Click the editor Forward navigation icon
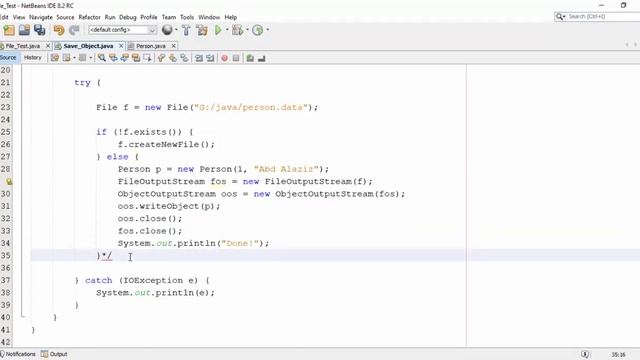640x360 pixels. pyautogui.click(x=82, y=58)
